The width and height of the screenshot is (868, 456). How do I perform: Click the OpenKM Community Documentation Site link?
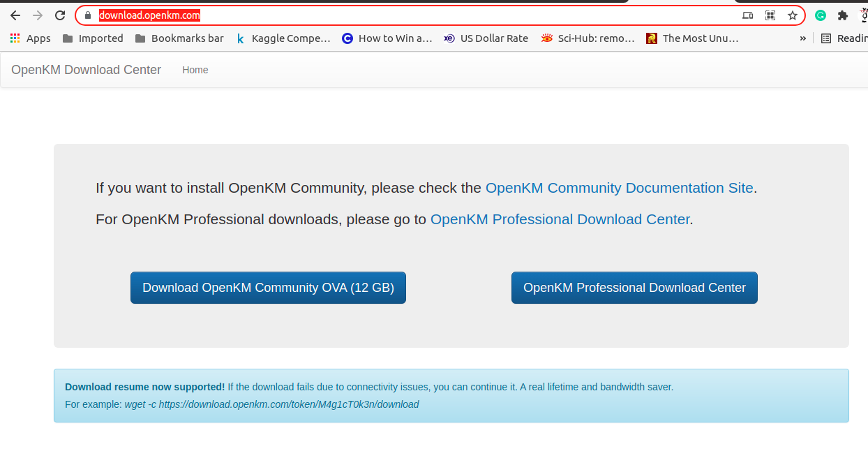pyautogui.click(x=619, y=188)
